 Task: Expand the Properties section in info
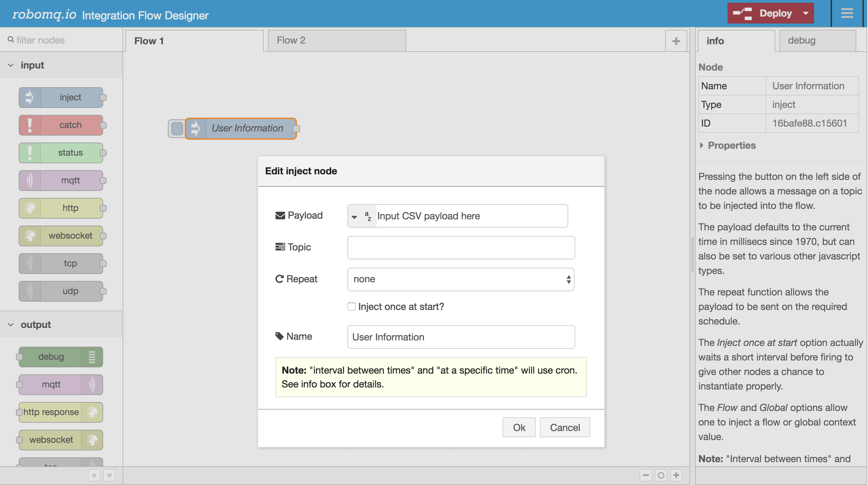coord(727,145)
